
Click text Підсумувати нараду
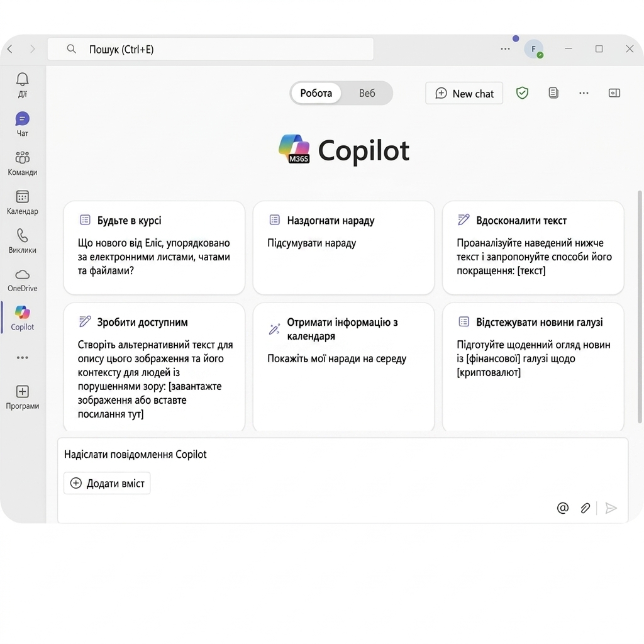click(312, 243)
